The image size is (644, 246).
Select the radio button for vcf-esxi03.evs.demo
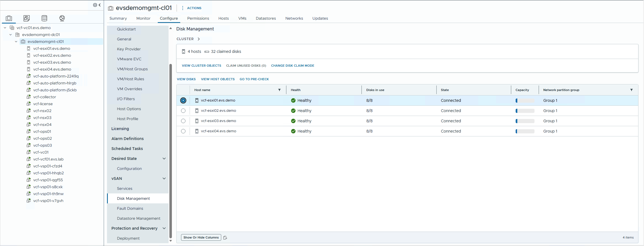pos(183,121)
